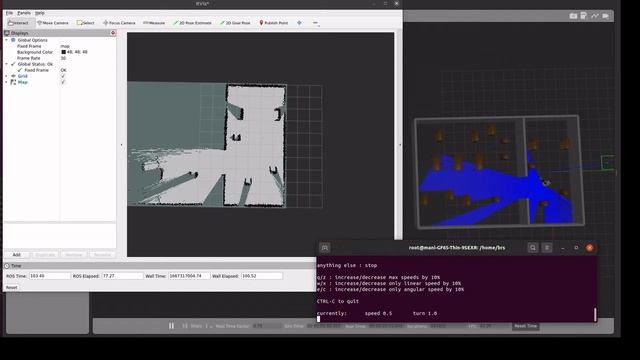This screenshot has width=640, height=360.
Task: Select the Grid display item
Action: [22, 76]
